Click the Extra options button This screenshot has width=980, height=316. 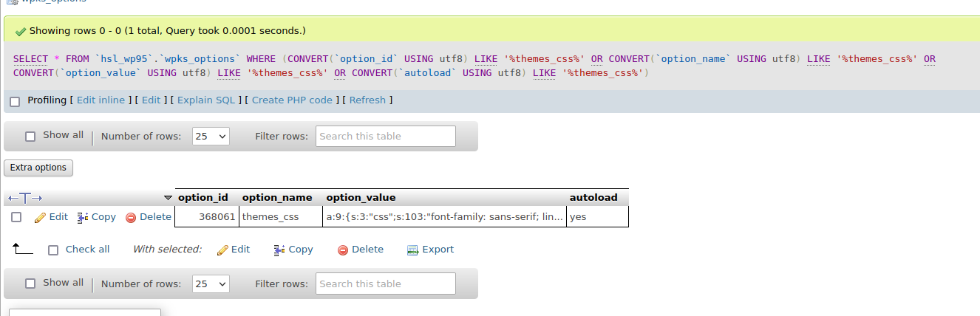tap(38, 168)
